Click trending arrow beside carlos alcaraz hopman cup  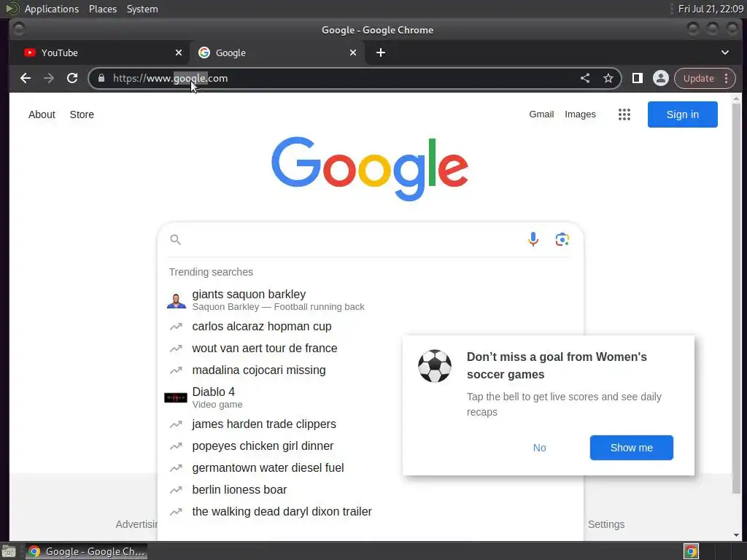tap(176, 326)
